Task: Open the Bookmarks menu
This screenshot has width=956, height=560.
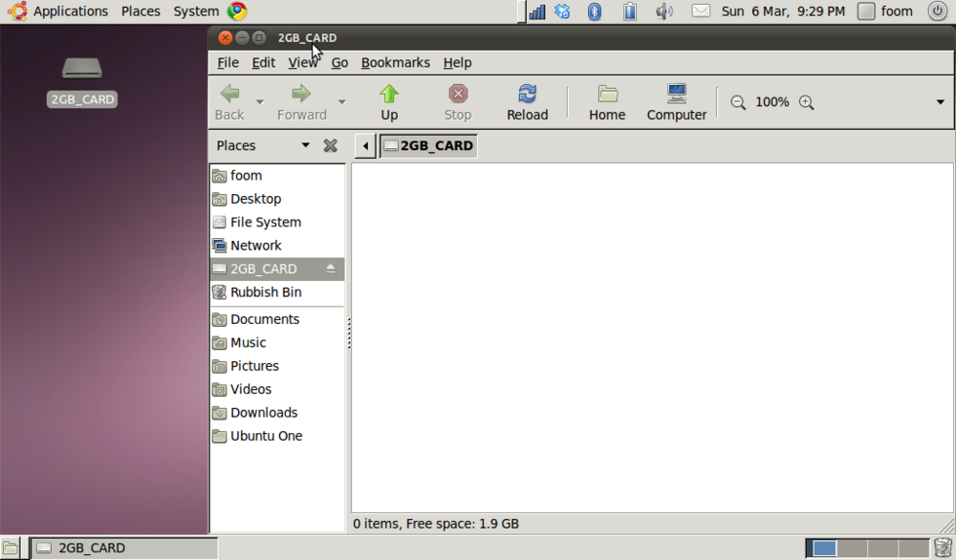Action: (x=395, y=63)
